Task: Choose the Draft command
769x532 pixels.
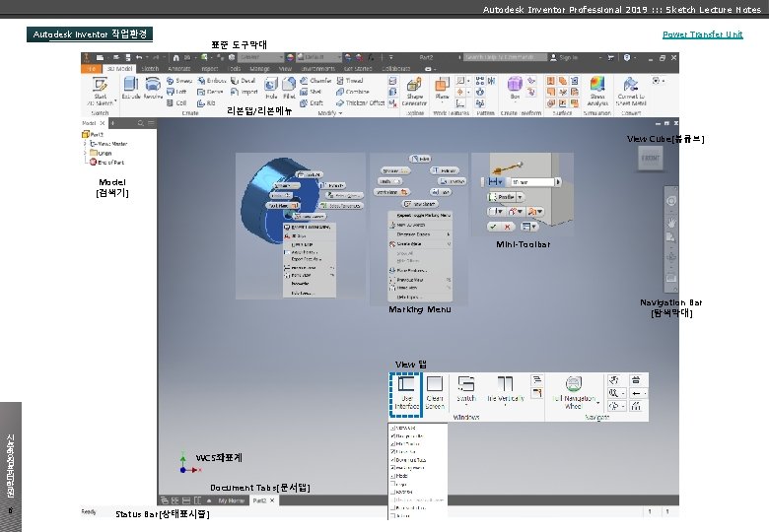Action: point(312,102)
